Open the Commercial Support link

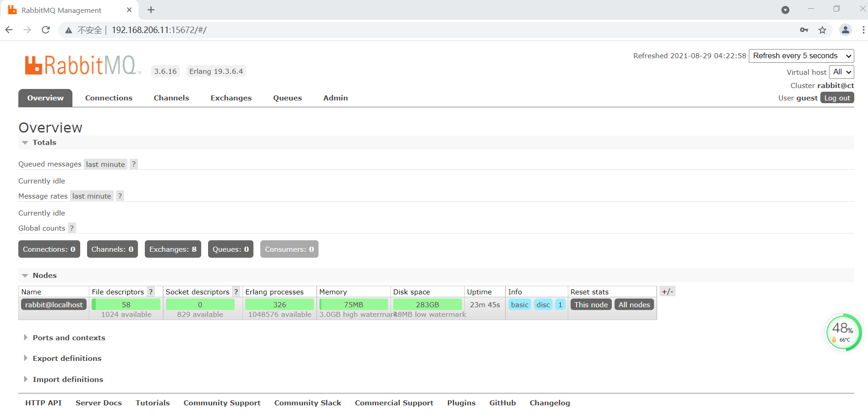[x=394, y=403]
